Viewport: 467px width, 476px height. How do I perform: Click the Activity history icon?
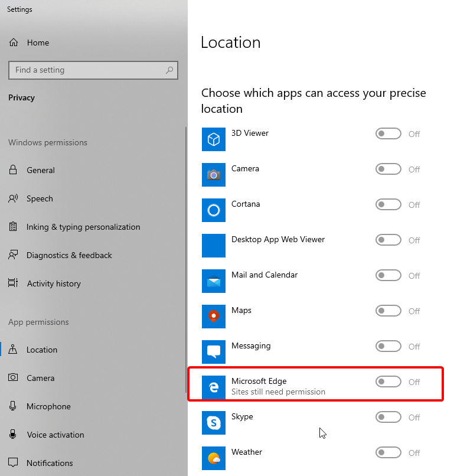13,283
